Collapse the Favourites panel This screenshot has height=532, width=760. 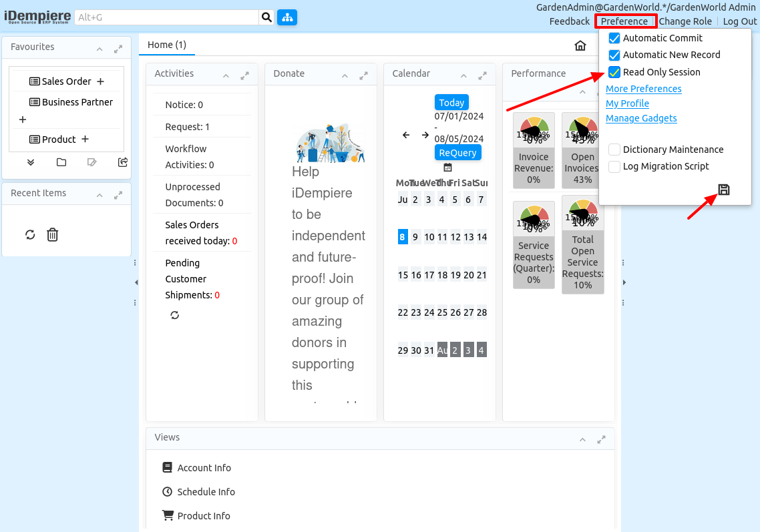pos(100,49)
